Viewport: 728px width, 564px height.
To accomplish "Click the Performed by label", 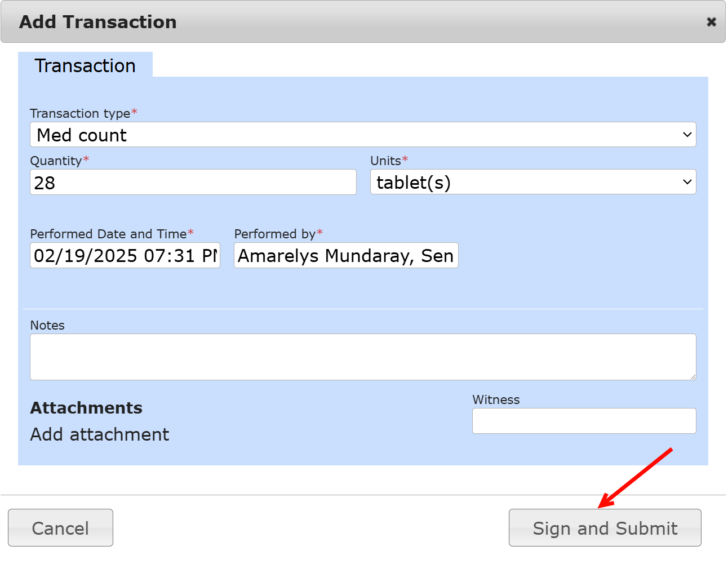I will click(274, 234).
